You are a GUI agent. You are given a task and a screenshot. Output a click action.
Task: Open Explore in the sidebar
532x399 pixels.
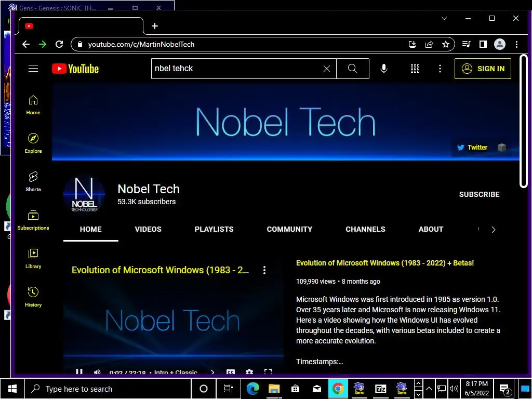[33, 143]
